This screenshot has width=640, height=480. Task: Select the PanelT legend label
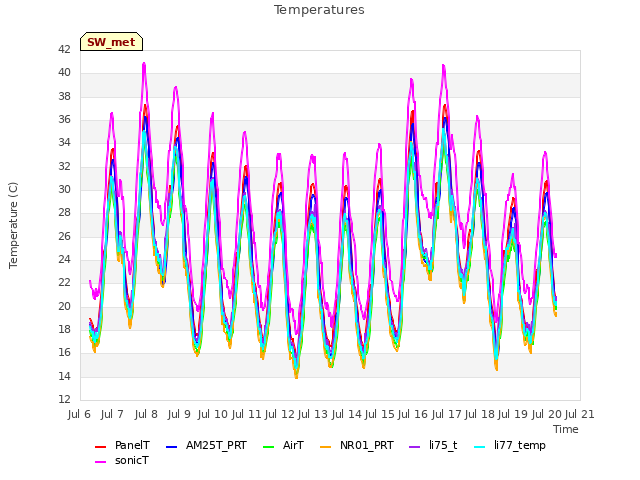point(132,445)
